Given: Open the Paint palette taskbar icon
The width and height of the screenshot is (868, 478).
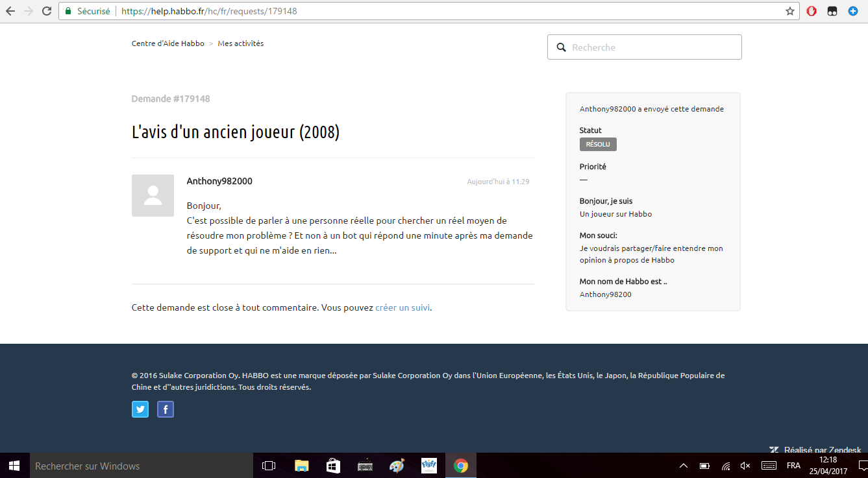Looking at the screenshot, I should click(397, 466).
